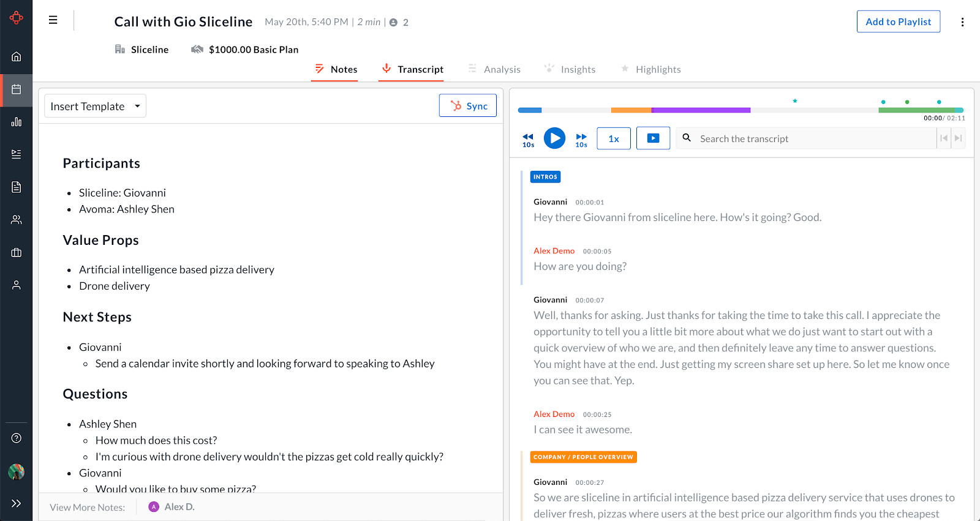Skip forward 10 seconds
Screen dimensions: 980x521
coord(581,140)
